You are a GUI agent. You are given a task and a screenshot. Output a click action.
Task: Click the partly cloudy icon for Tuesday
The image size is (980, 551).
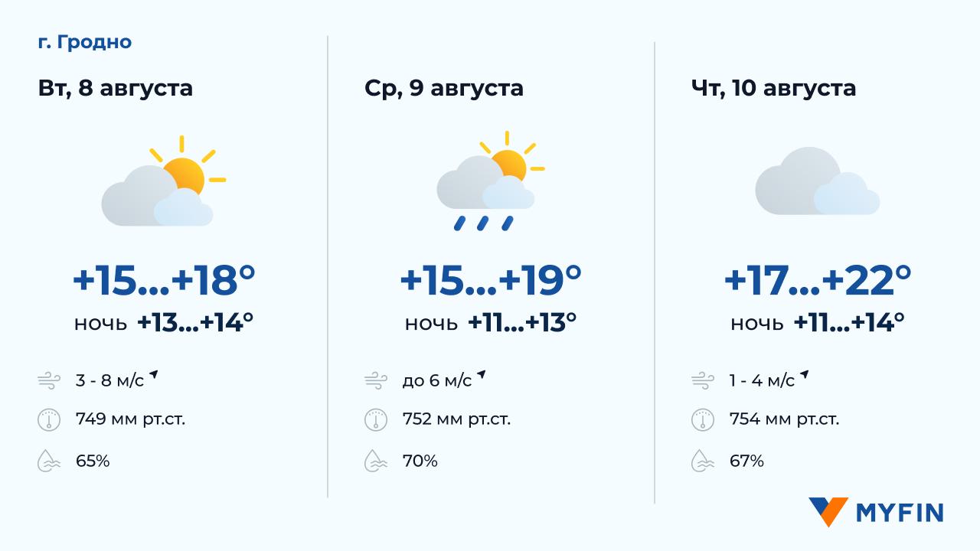point(163,182)
